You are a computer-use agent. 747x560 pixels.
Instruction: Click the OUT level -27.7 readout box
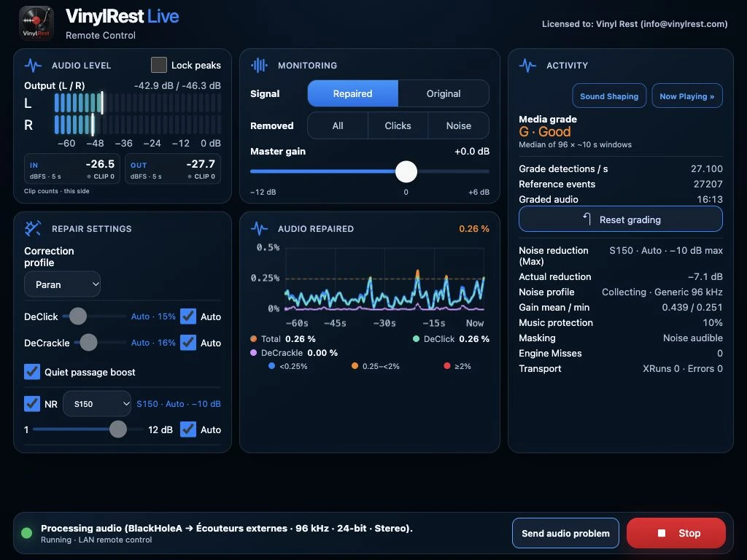[x=173, y=168]
